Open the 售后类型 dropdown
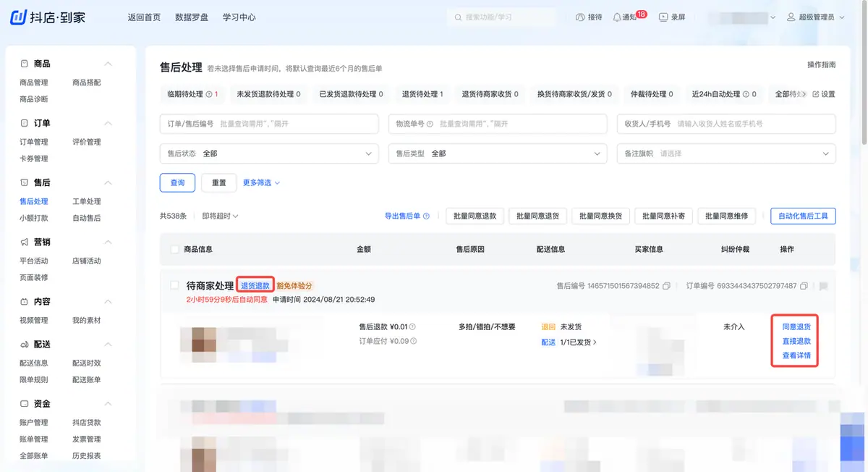The height and width of the screenshot is (472, 868). click(x=498, y=153)
